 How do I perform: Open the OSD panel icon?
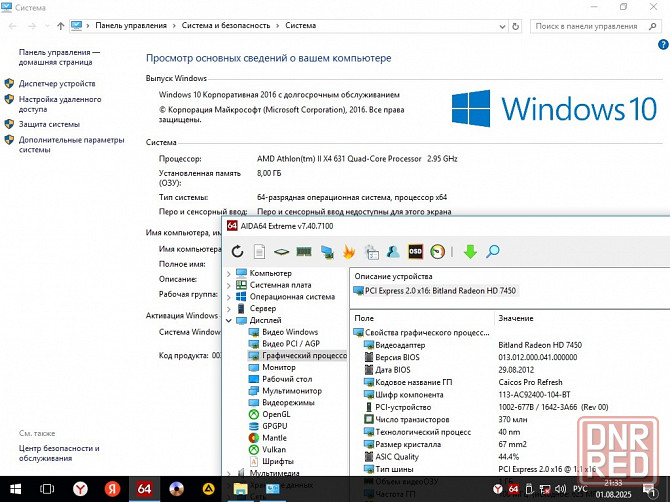pyautogui.click(x=415, y=251)
